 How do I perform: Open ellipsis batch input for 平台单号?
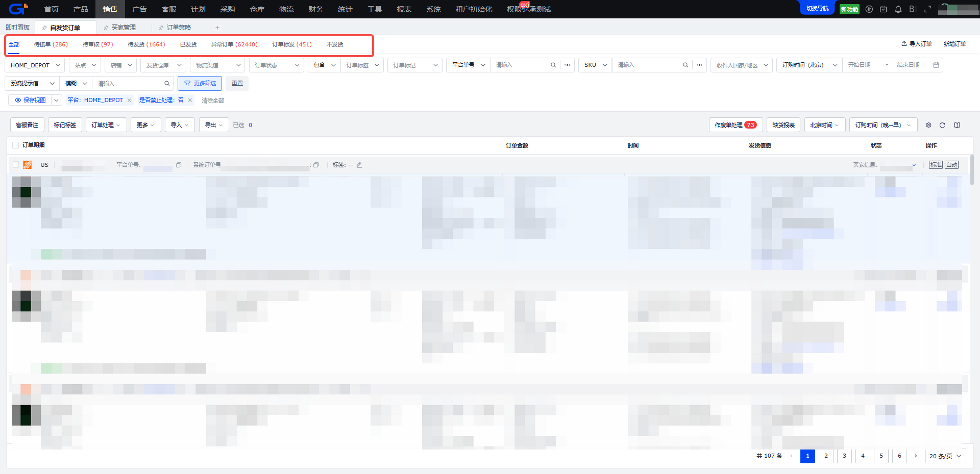pos(567,65)
